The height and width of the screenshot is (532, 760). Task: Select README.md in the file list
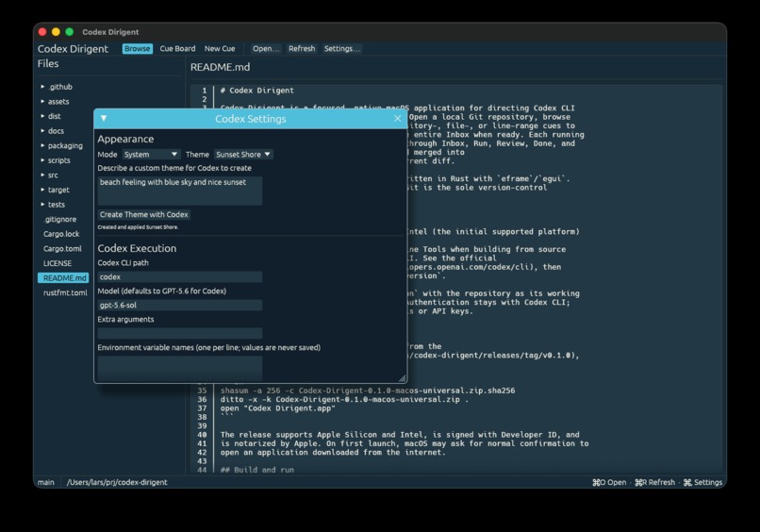click(x=63, y=278)
